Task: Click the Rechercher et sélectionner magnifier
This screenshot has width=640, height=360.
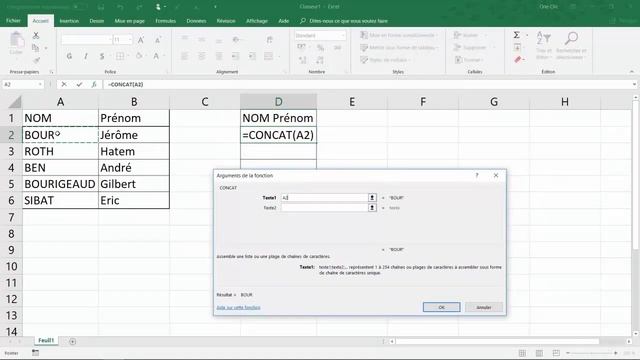Action: [571, 45]
